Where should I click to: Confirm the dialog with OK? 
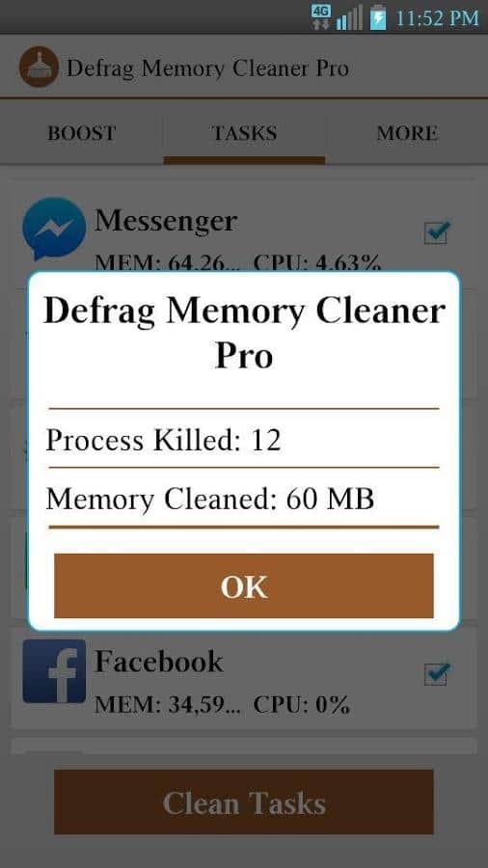tap(244, 586)
